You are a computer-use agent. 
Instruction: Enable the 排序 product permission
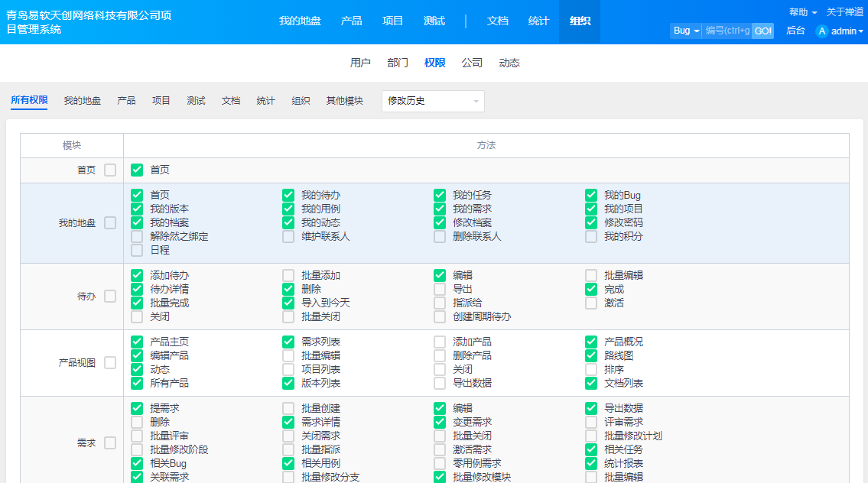point(591,369)
